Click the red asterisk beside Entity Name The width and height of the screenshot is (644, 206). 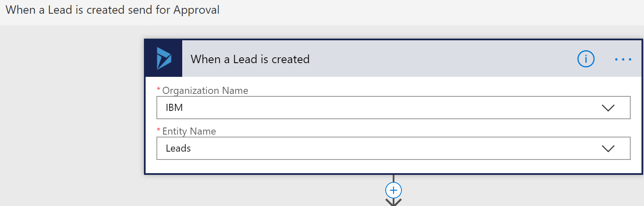point(158,131)
